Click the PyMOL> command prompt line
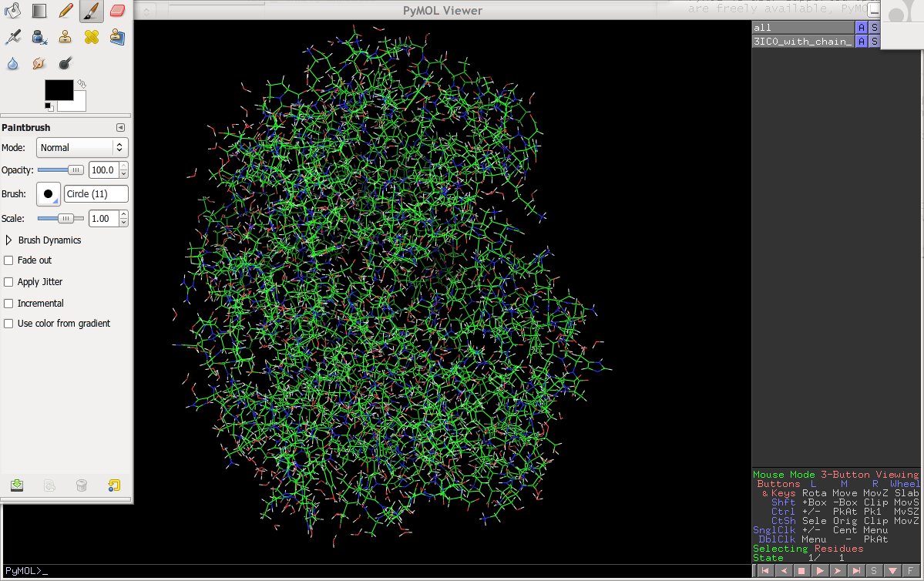Screen dimensions: 924x581 pos(377,570)
